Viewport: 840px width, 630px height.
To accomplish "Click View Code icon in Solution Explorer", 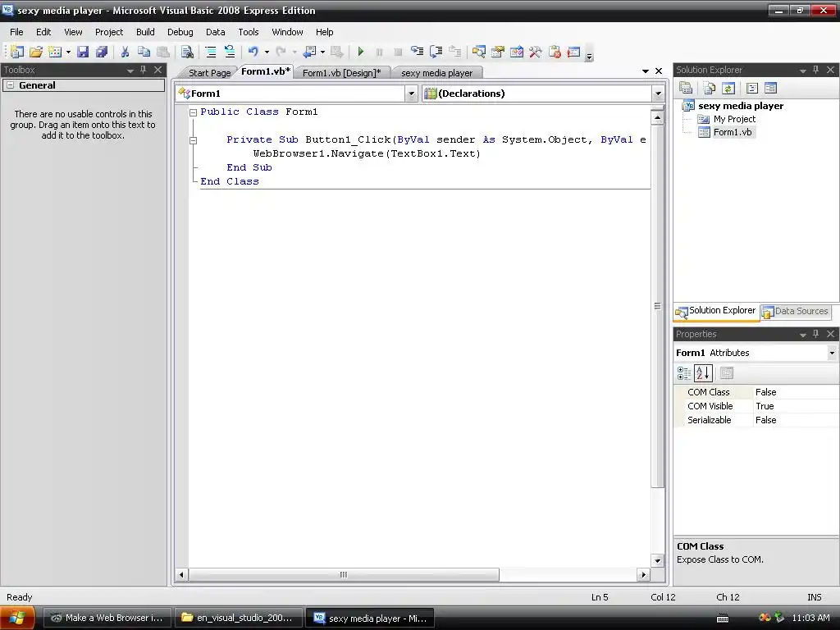I will click(x=751, y=88).
